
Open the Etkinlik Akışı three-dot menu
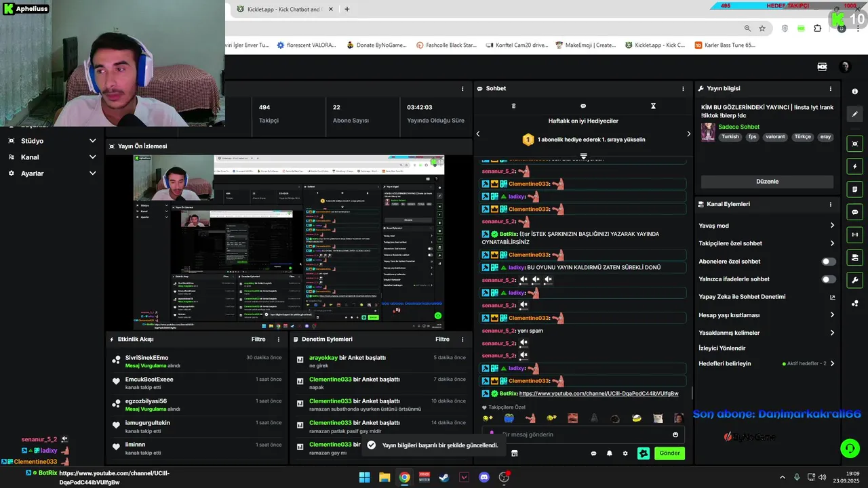(x=278, y=339)
